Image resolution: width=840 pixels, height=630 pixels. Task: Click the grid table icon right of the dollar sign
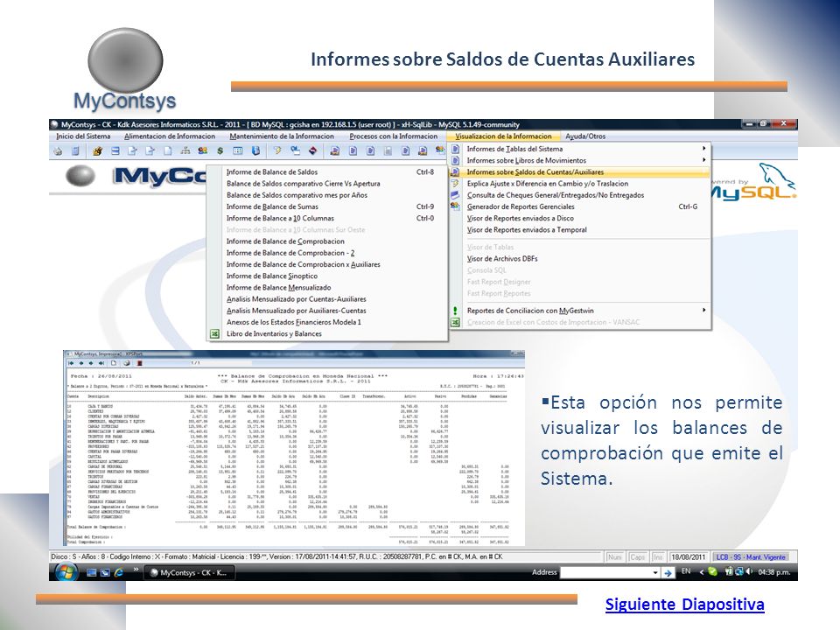tap(237, 151)
